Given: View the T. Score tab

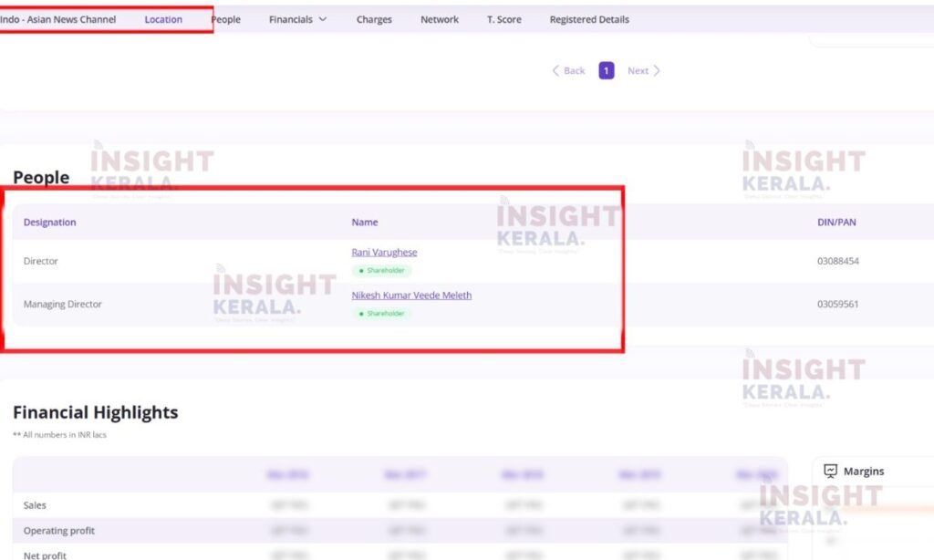Looking at the screenshot, I should tap(503, 19).
